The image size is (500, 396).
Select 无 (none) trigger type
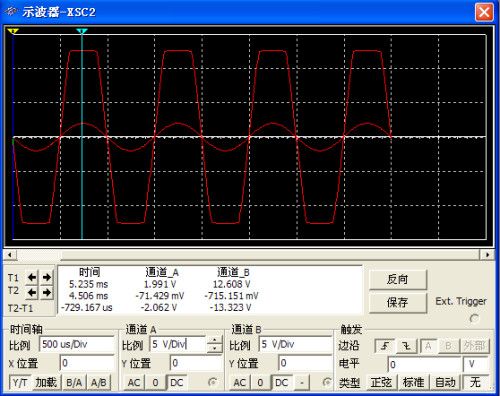click(x=476, y=382)
